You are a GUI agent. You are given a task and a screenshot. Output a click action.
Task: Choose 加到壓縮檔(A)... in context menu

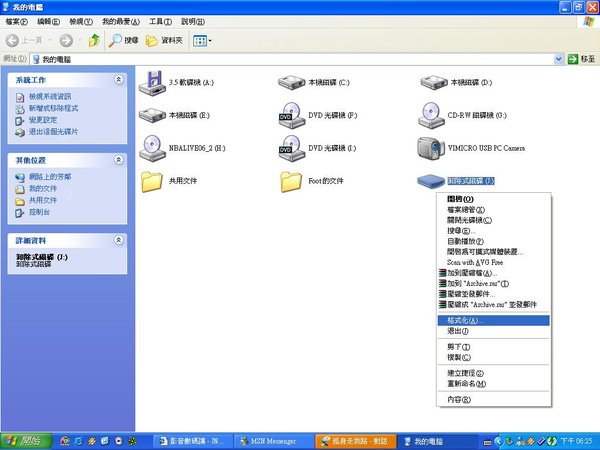(493, 273)
